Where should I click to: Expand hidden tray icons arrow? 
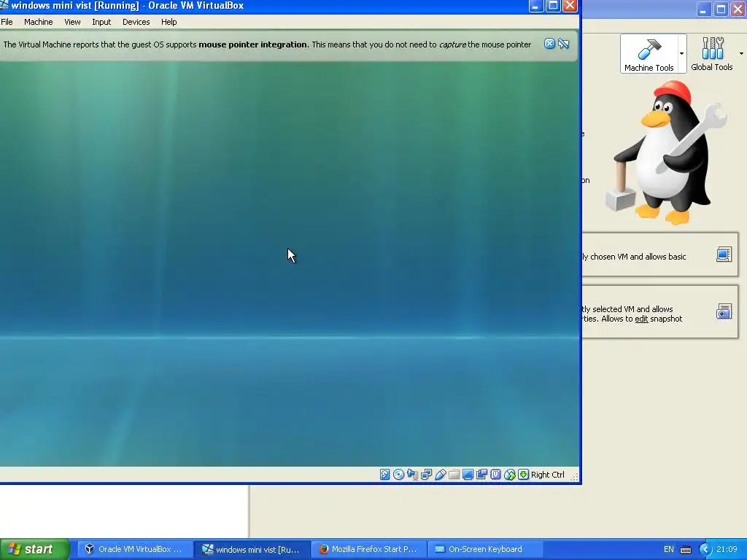(x=705, y=550)
